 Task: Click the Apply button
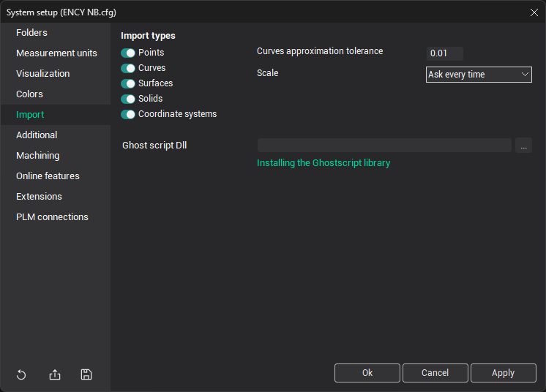point(503,373)
